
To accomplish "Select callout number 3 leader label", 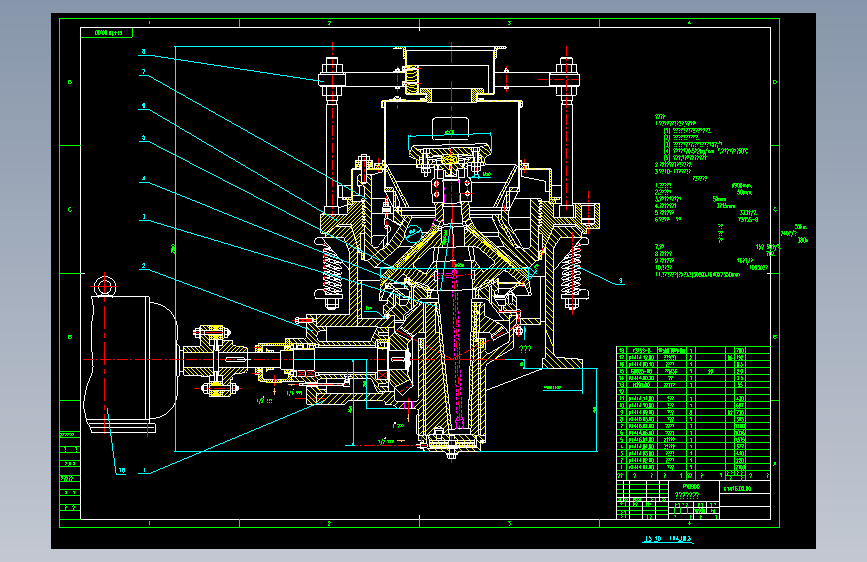I will (x=143, y=217).
